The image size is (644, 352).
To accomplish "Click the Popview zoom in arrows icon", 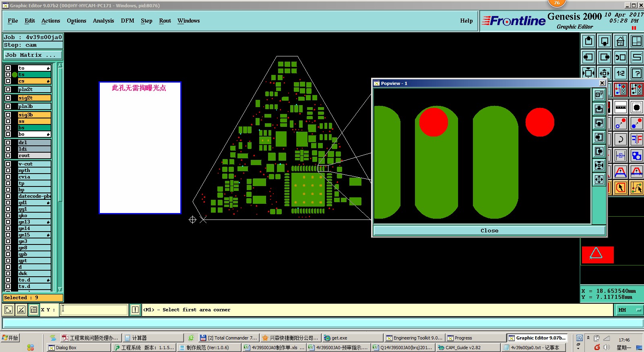I will (x=599, y=165).
